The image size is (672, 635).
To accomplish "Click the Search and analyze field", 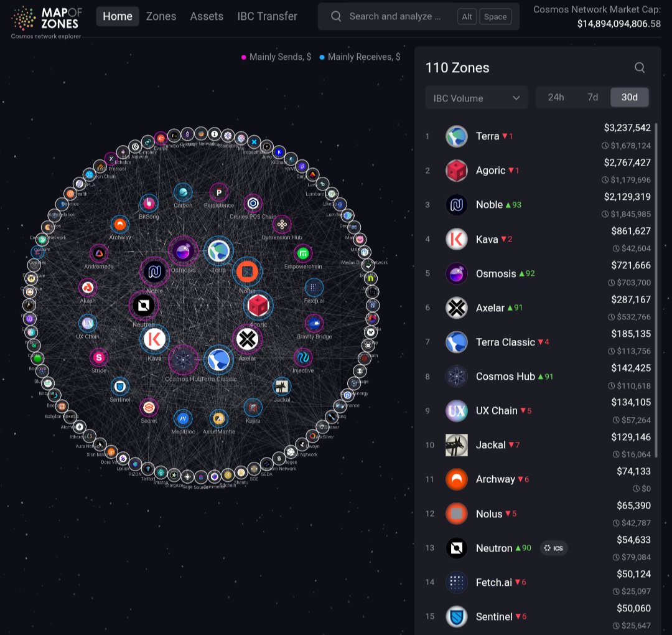I will coord(419,16).
